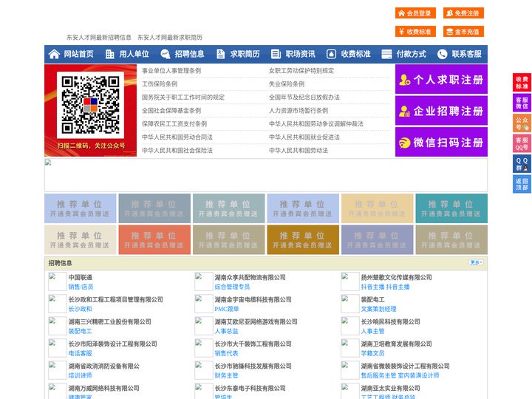Open PMC跟单 job link
The image size is (532, 399).
pyautogui.click(x=227, y=309)
